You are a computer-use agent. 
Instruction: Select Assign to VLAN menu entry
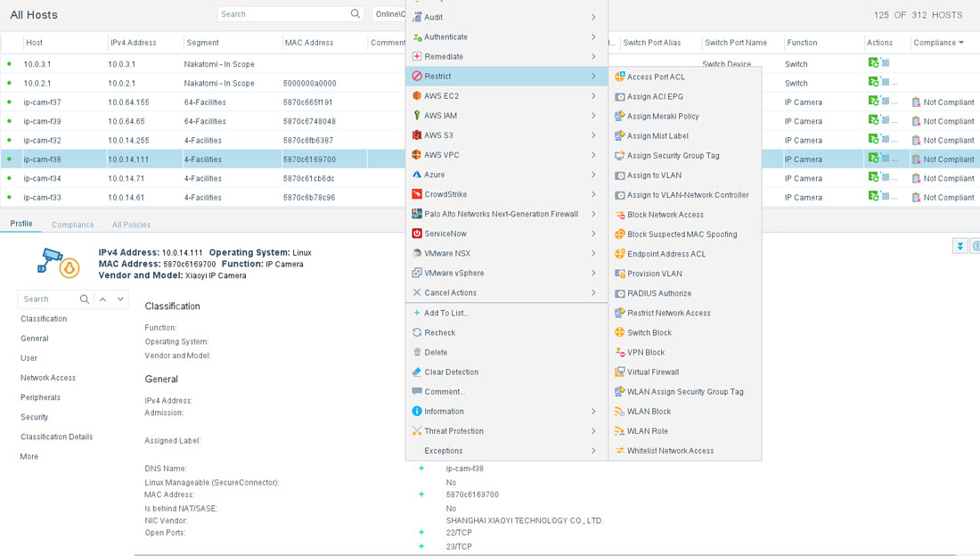(x=655, y=176)
